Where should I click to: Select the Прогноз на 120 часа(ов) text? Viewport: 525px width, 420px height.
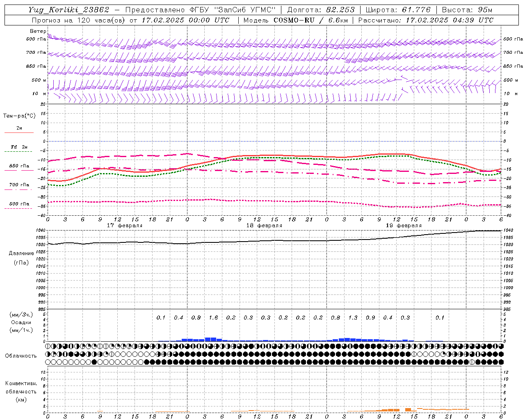coord(79,20)
